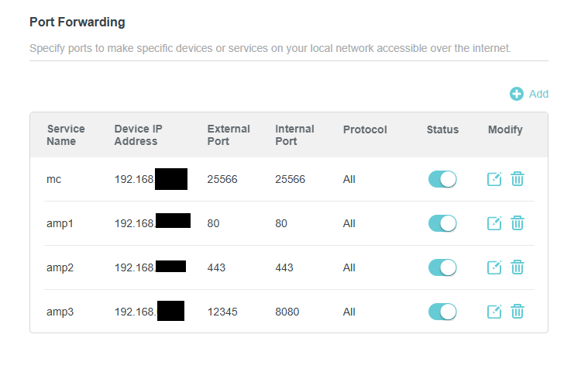The width and height of the screenshot is (588, 369).
Task: Click the Status column header
Action: coord(442,129)
